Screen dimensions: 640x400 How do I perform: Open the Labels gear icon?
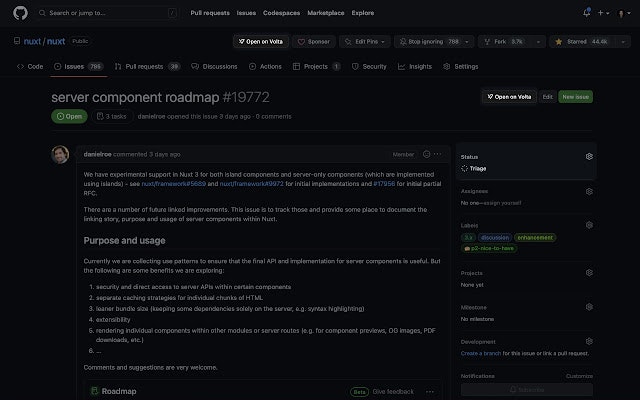tap(589, 225)
